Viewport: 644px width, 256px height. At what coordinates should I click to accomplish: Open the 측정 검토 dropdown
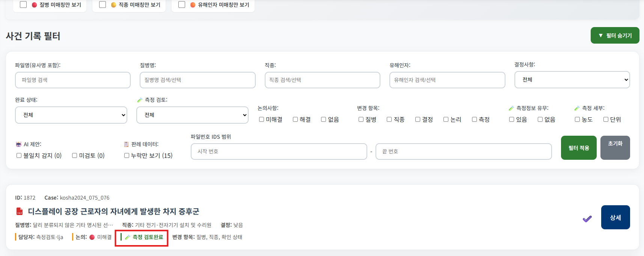pyautogui.click(x=192, y=115)
